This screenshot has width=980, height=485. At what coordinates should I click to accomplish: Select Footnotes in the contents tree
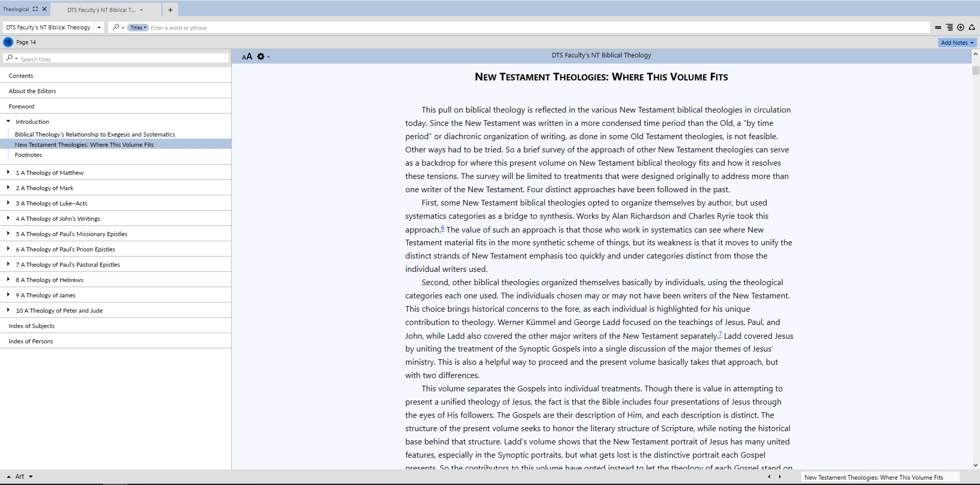(x=28, y=155)
